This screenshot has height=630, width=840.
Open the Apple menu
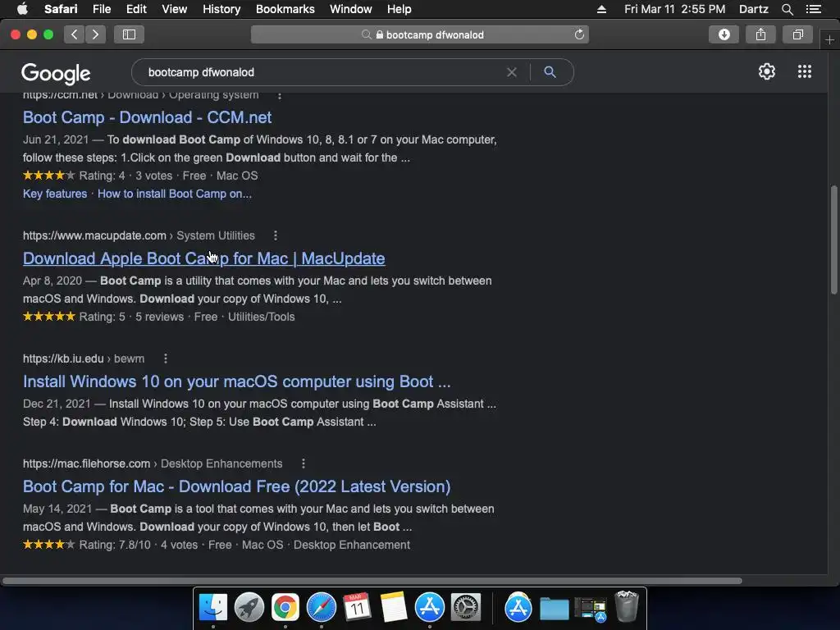click(x=22, y=8)
